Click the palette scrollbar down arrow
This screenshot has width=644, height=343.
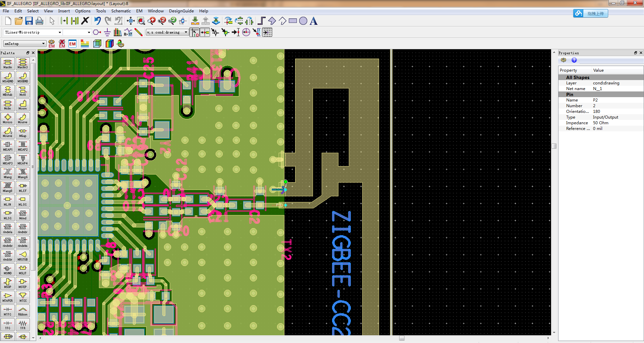(33, 338)
